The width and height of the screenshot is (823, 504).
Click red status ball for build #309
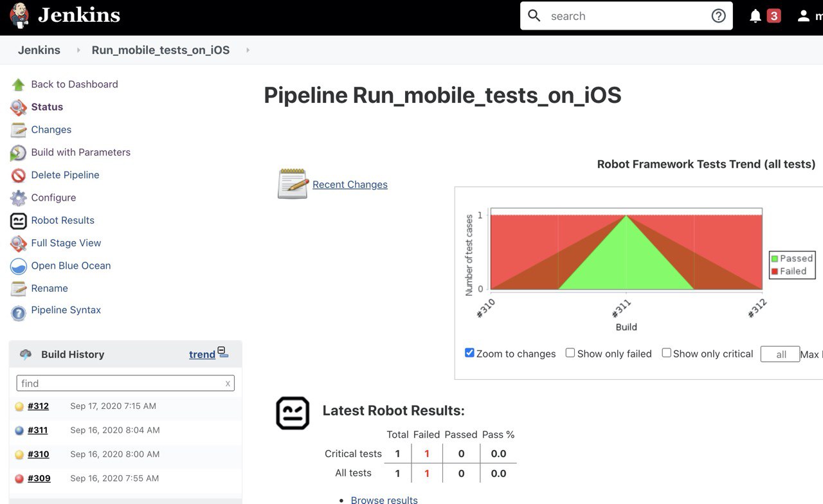19,479
